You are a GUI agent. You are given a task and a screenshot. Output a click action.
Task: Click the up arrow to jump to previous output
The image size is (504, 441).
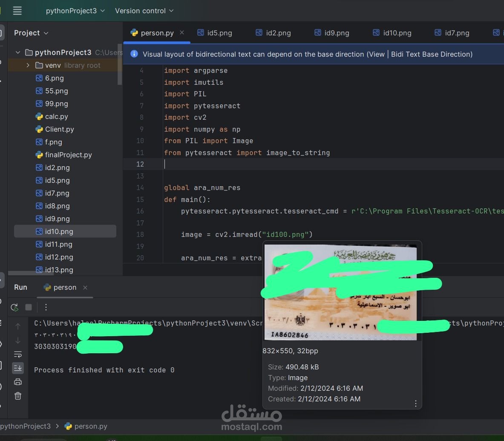pyautogui.click(x=17, y=327)
